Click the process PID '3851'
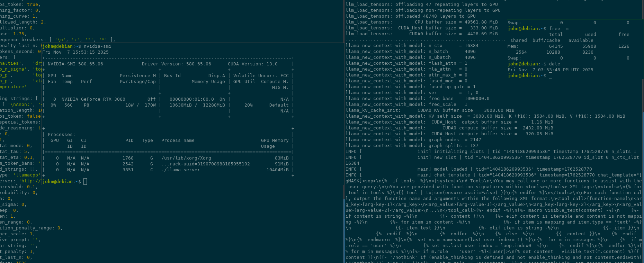644x263 pixels. coord(128,170)
